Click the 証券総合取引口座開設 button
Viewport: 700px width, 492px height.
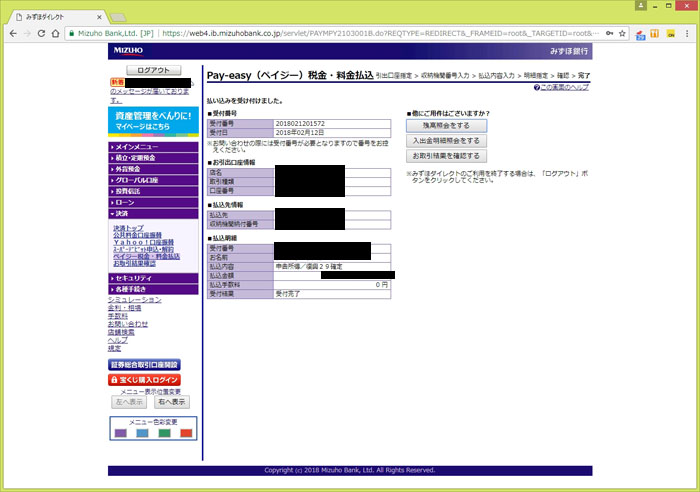144,365
